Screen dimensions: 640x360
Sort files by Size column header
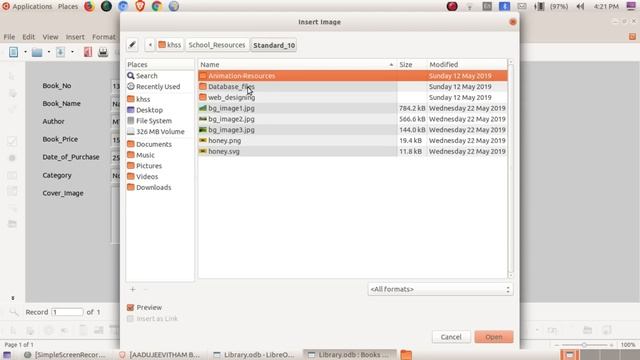click(x=411, y=64)
